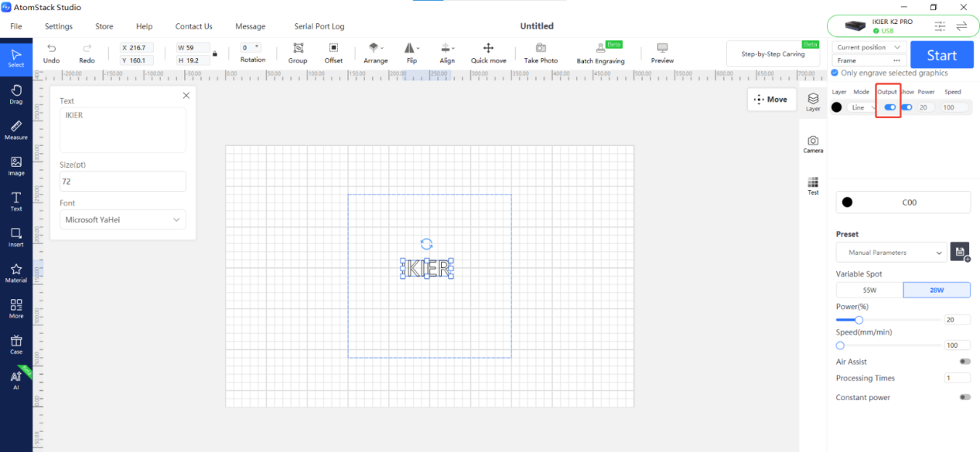
Task: Open the Batch Engraving feature
Action: 600,53
